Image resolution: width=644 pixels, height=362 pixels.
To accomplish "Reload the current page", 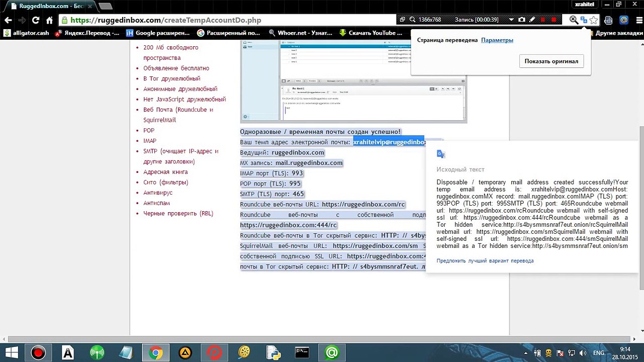I will pos(36,21).
